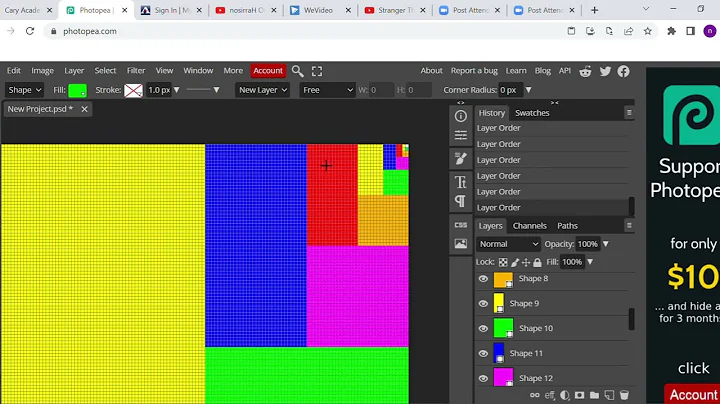720x404 pixels.
Task: Select Shape 8 orange layer thumbnail
Action: coord(503,279)
